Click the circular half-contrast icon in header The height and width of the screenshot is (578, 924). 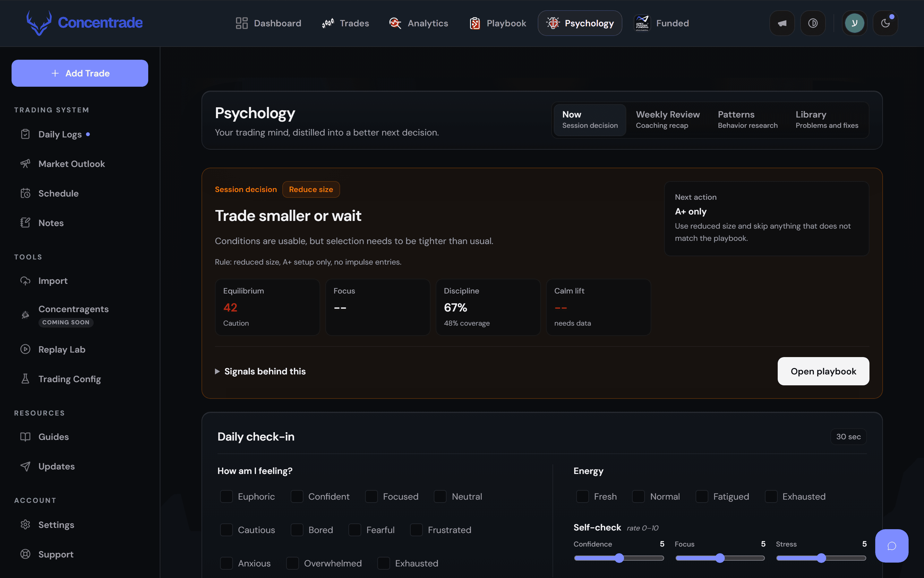(813, 23)
